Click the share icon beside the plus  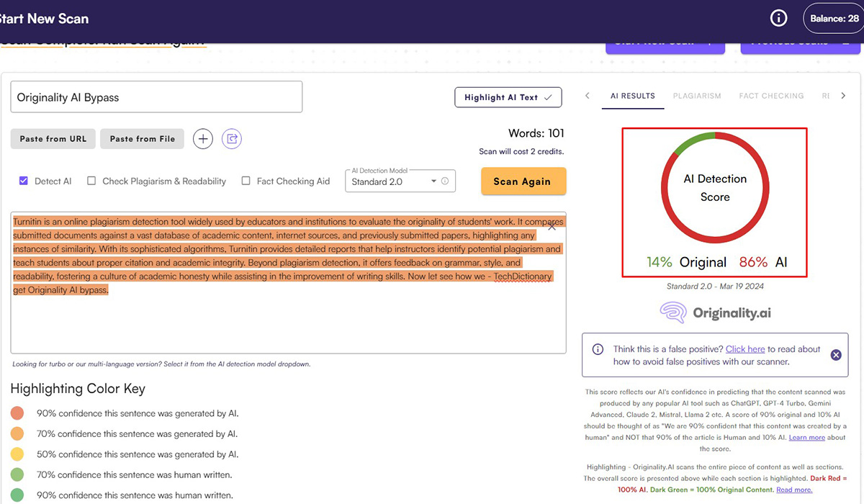tap(232, 139)
